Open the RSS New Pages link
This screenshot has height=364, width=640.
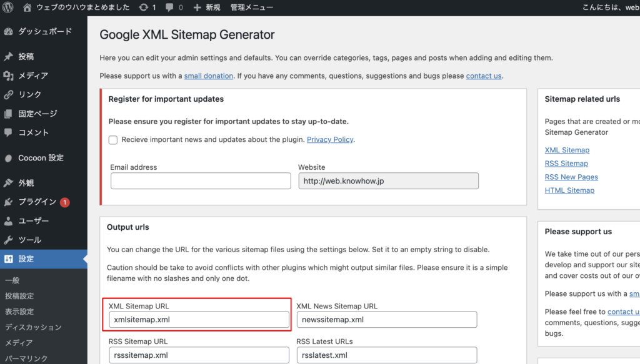571,177
